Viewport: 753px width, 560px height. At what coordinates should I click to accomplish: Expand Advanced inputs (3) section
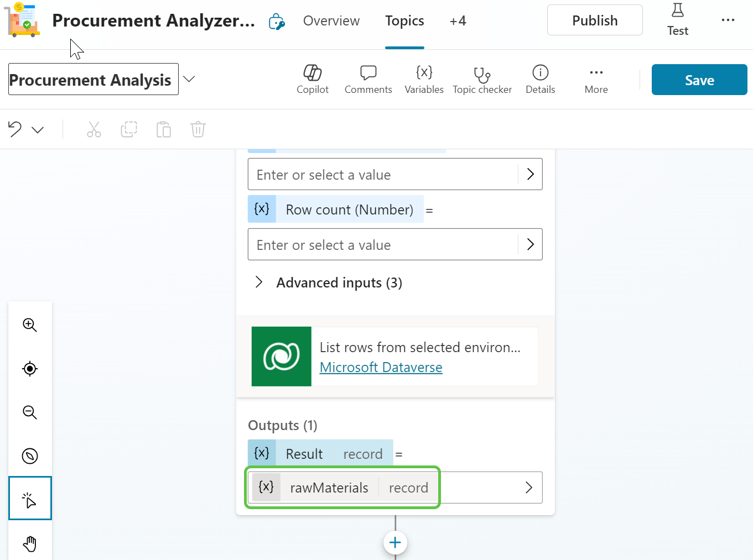(x=259, y=282)
